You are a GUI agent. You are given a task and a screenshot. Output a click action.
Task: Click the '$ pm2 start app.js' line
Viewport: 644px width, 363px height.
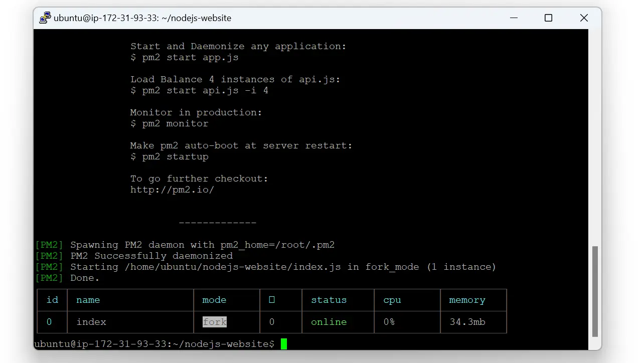coord(185,57)
